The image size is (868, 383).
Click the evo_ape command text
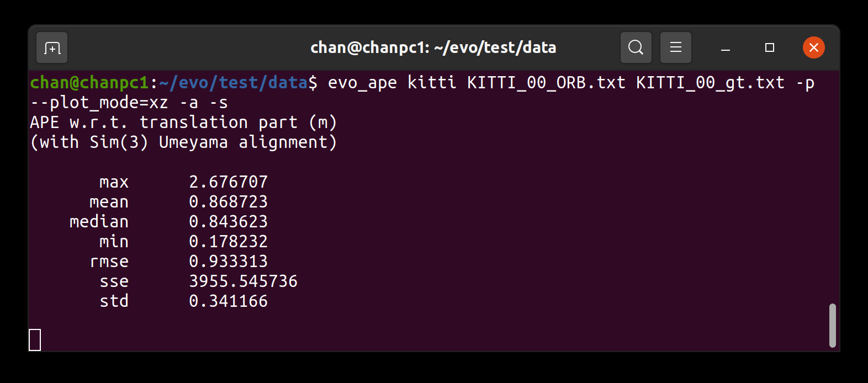point(362,83)
